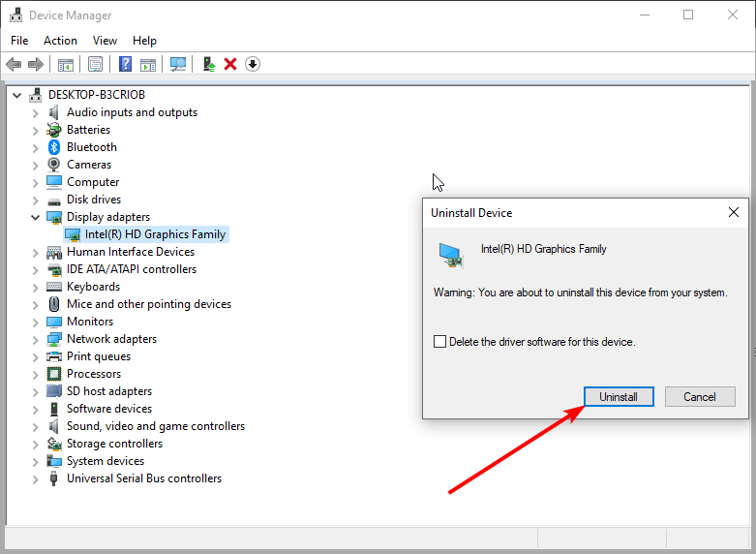The width and height of the screenshot is (756, 554).
Task: Click Cancel in Uninstall Device dialog
Action: [700, 397]
